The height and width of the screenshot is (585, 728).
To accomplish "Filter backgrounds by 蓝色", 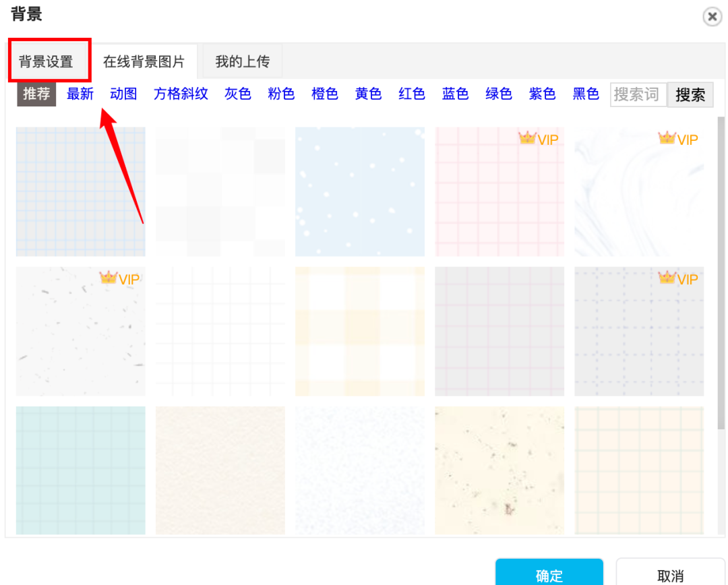I will [455, 94].
